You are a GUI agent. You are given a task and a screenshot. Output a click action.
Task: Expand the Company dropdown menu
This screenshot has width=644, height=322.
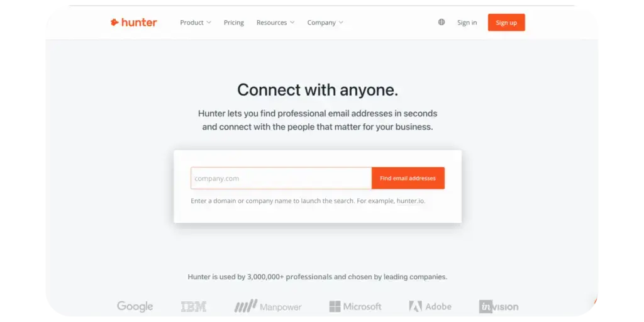point(325,23)
